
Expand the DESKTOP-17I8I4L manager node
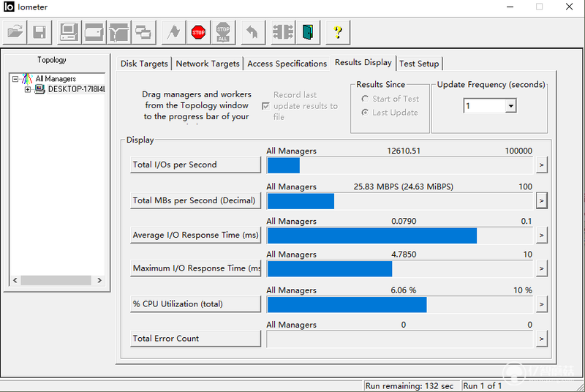click(x=28, y=89)
